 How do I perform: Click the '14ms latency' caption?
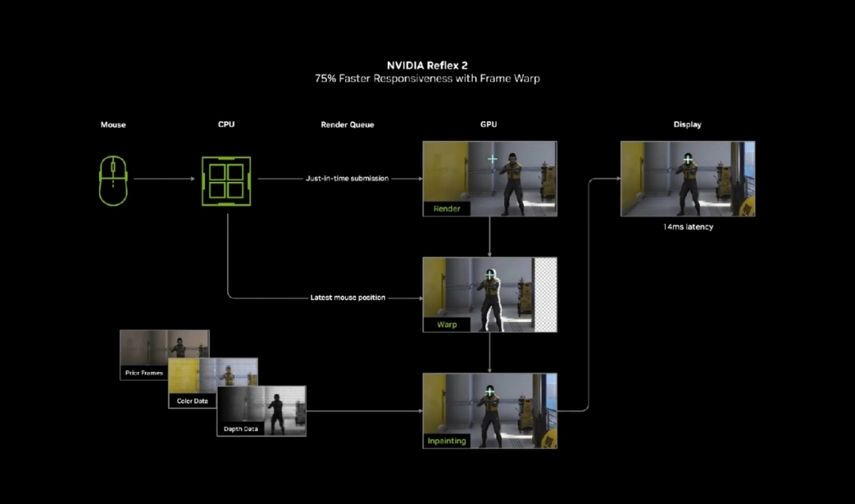click(688, 226)
